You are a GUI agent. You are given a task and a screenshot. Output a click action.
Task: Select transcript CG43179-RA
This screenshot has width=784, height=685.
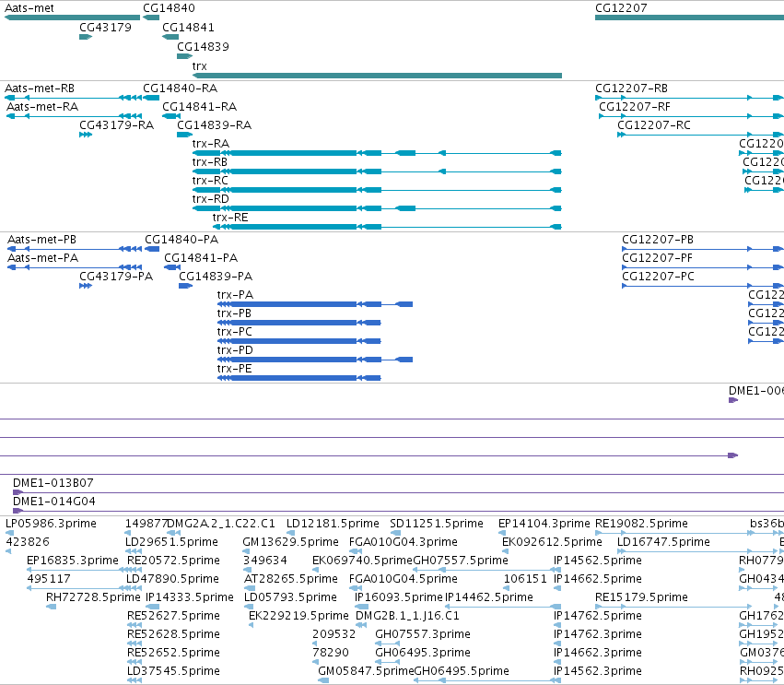pos(86,136)
